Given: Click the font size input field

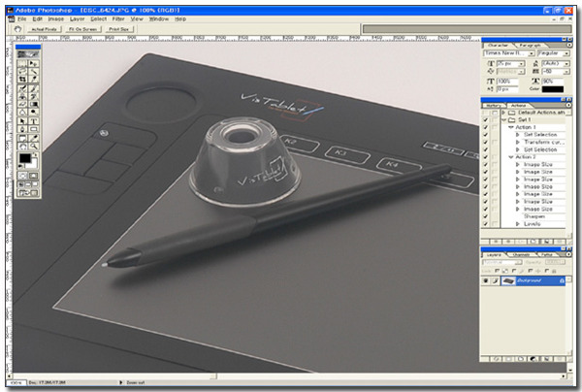Looking at the screenshot, I should [507, 63].
